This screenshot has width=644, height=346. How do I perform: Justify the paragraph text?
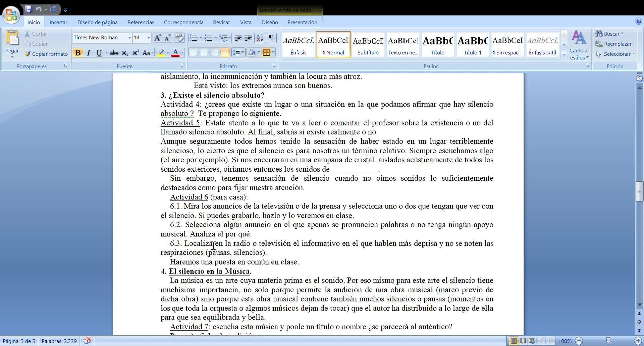point(225,53)
